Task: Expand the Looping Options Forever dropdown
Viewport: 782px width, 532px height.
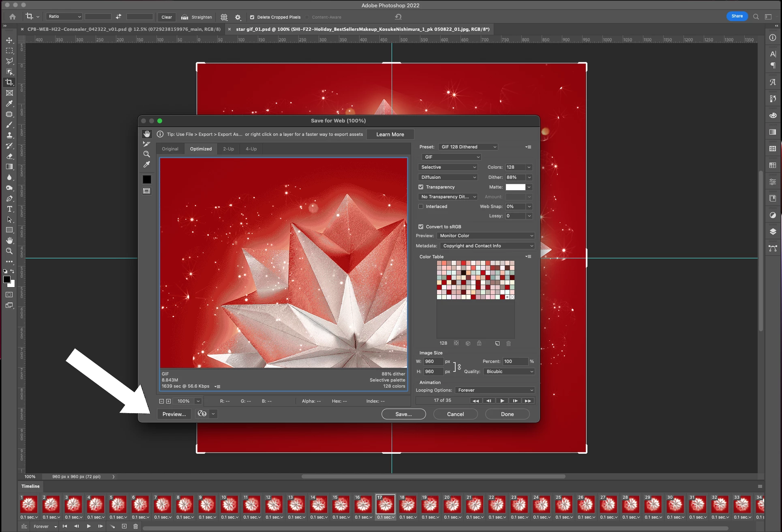Action: click(495, 390)
